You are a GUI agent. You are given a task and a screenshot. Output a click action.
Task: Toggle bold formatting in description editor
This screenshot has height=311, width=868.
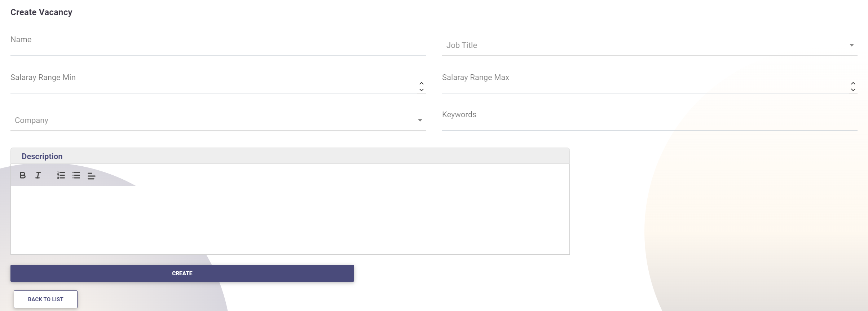23,175
